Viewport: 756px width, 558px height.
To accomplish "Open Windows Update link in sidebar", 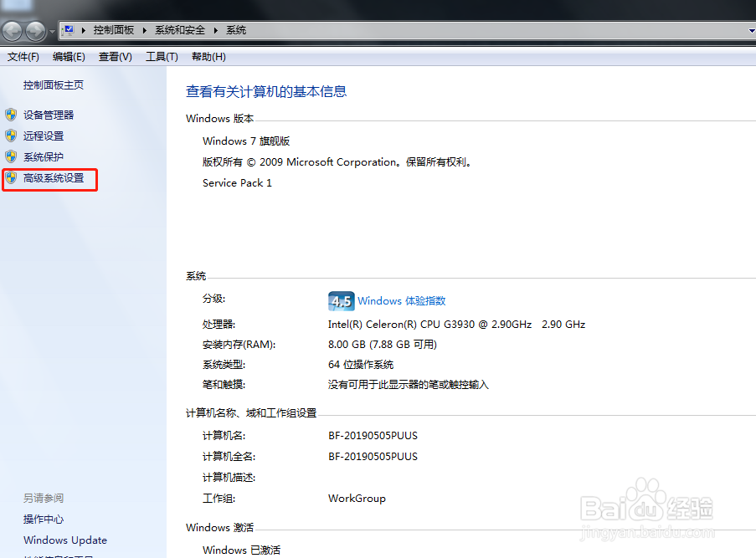I will tap(65, 540).
